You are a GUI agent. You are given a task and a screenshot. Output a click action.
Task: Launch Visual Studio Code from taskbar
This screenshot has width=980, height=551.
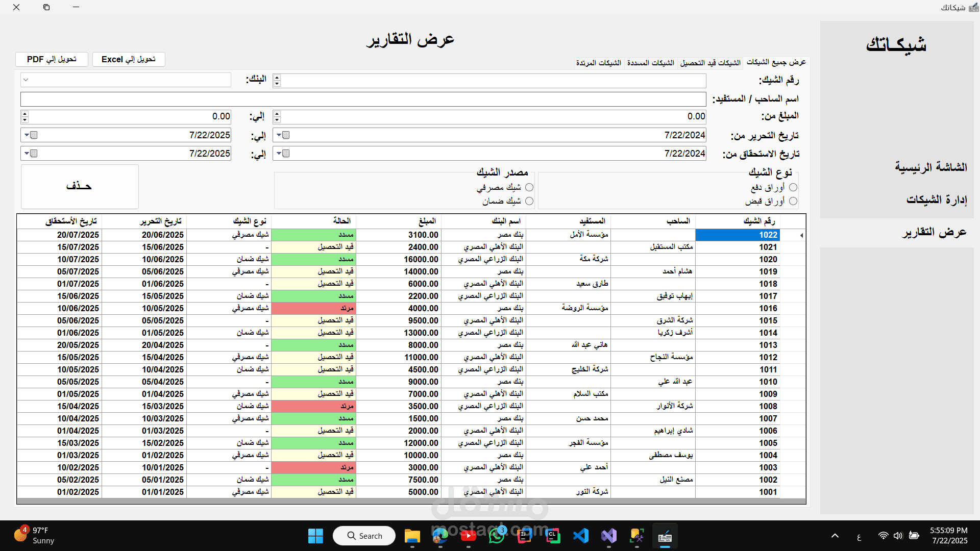tap(581, 536)
